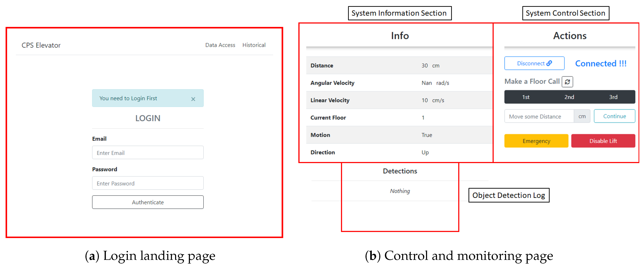Click the CPS Elevator brand link
644x266 pixels.
tap(41, 45)
